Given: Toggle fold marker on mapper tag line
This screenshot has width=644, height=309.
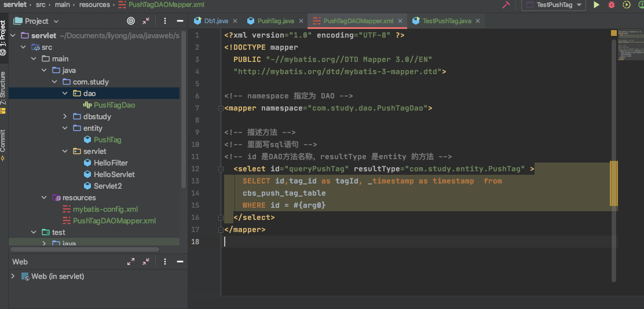Looking at the screenshot, I should point(221,109).
